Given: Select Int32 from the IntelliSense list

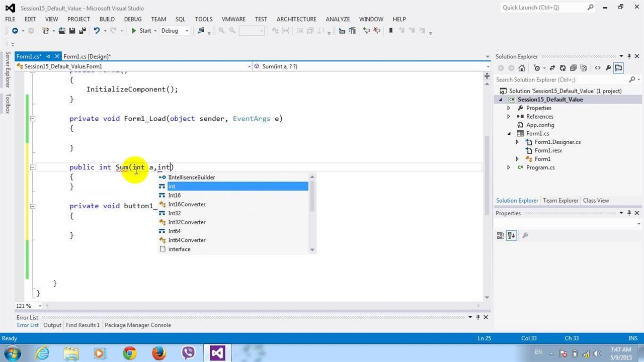Looking at the screenshot, I should pyautogui.click(x=175, y=213).
